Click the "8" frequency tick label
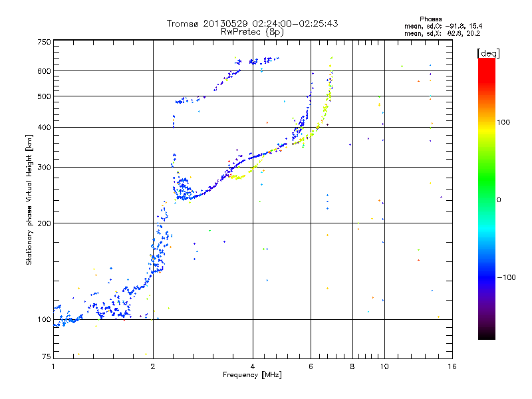 pos(352,366)
